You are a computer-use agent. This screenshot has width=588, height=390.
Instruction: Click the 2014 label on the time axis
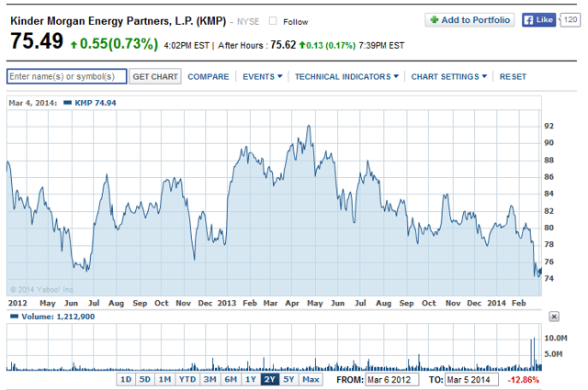coord(496,303)
